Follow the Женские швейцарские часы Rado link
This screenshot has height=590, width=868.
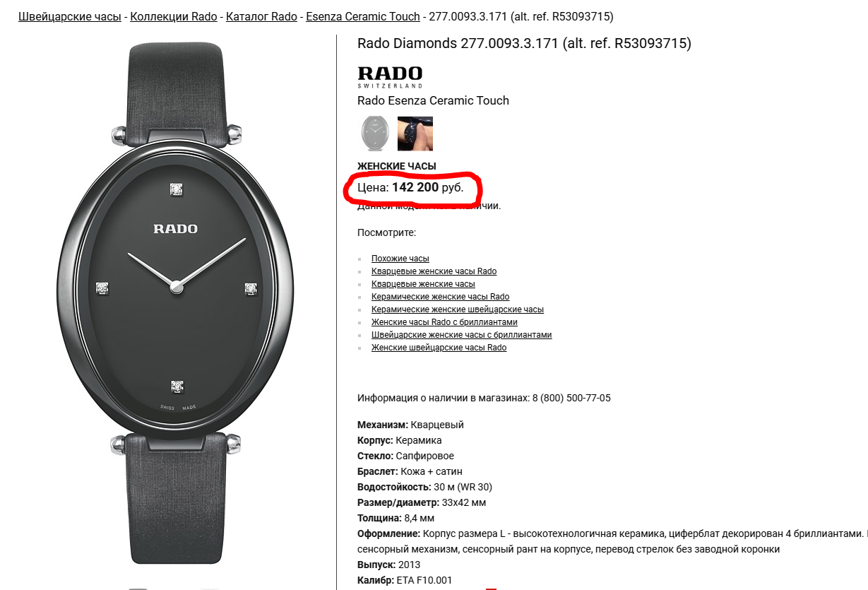coord(439,348)
